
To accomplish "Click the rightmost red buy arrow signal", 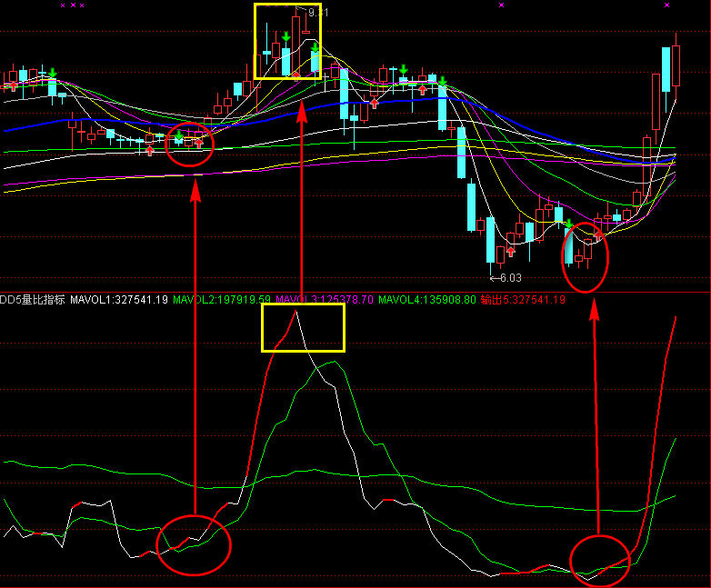I will point(598,235).
